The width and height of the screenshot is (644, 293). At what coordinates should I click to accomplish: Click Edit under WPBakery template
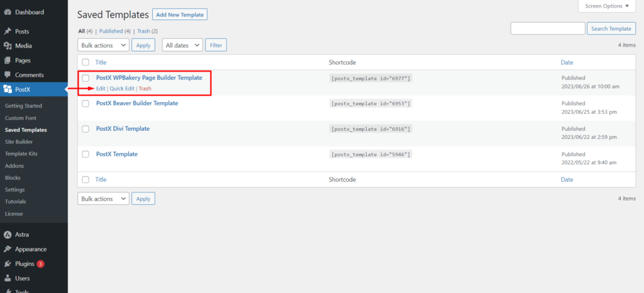101,88
